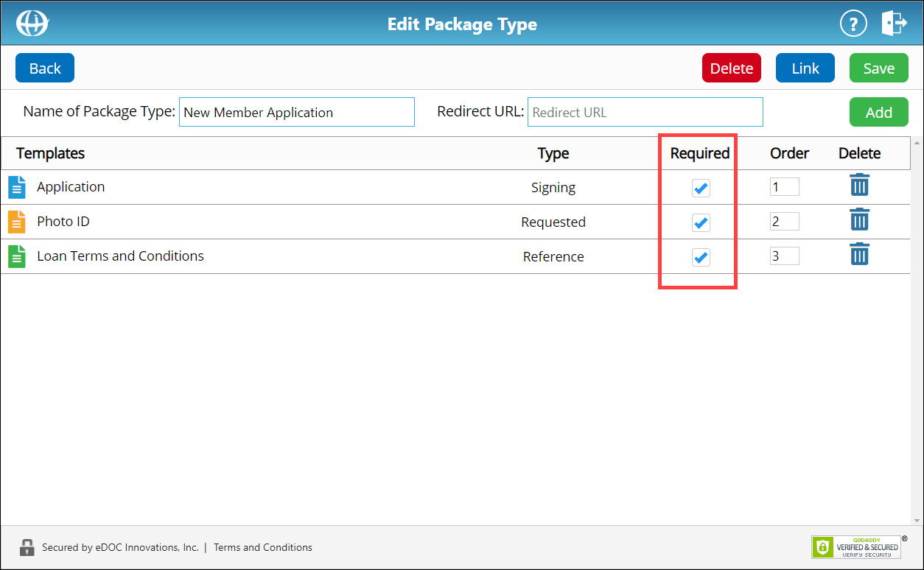Add a new template with the Add button

pyautogui.click(x=878, y=111)
